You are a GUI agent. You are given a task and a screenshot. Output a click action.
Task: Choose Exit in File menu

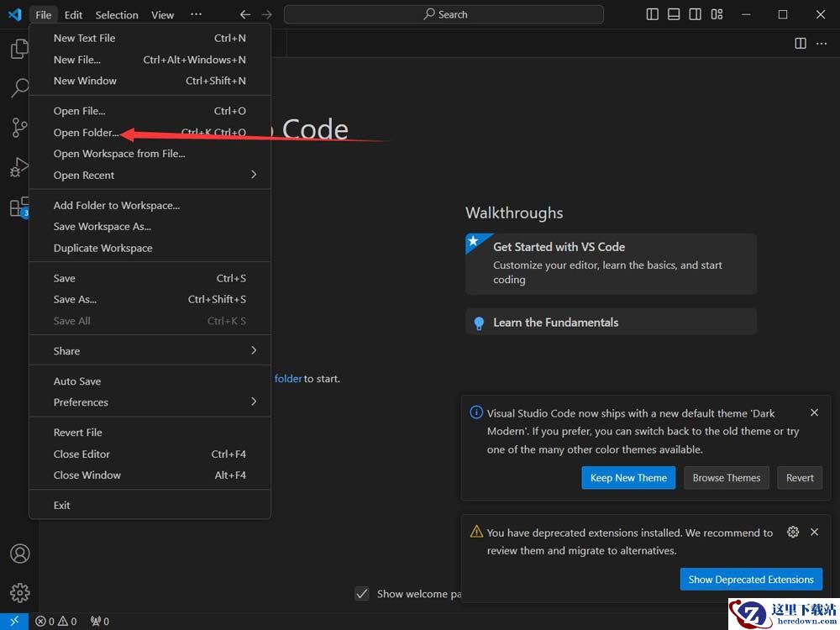click(x=150, y=505)
